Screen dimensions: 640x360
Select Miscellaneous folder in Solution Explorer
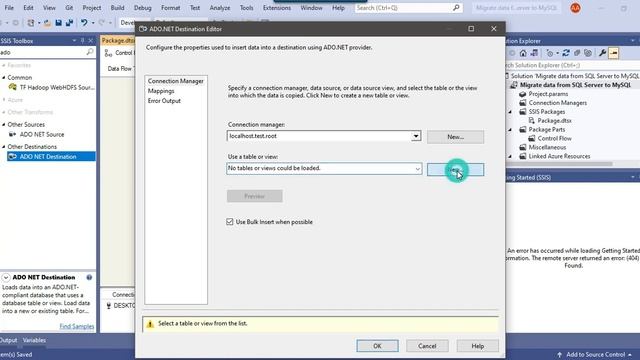click(547, 147)
